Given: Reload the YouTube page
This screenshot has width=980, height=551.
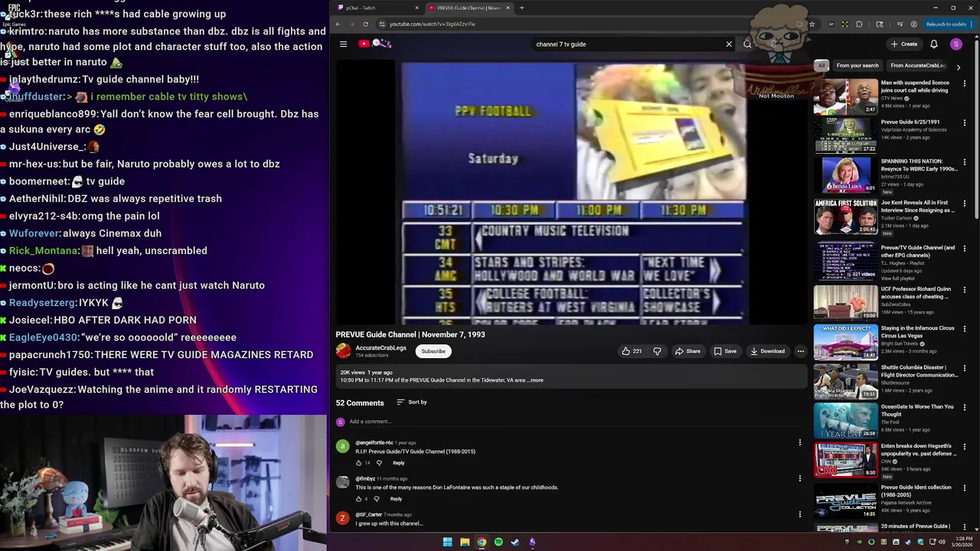Looking at the screenshot, I should [365, 24].
